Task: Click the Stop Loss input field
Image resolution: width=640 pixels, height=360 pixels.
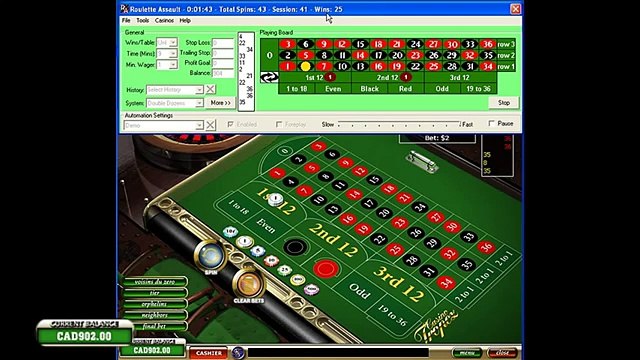Action: click(222, 43)
